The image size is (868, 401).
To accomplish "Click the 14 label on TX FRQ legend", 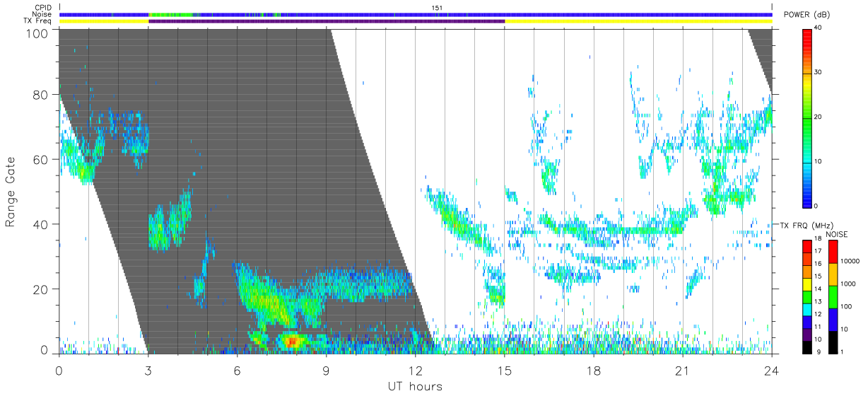I will (x=819, y=289).
